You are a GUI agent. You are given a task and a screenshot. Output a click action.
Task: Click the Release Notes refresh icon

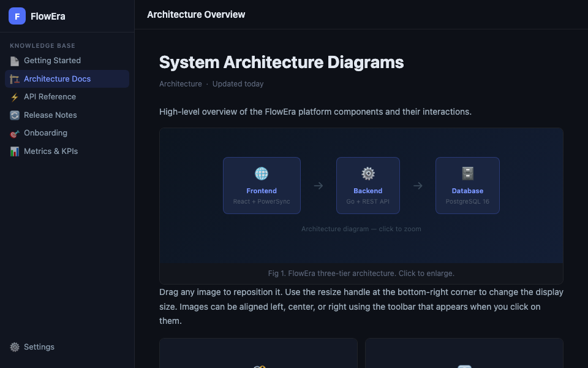[15, 115]
